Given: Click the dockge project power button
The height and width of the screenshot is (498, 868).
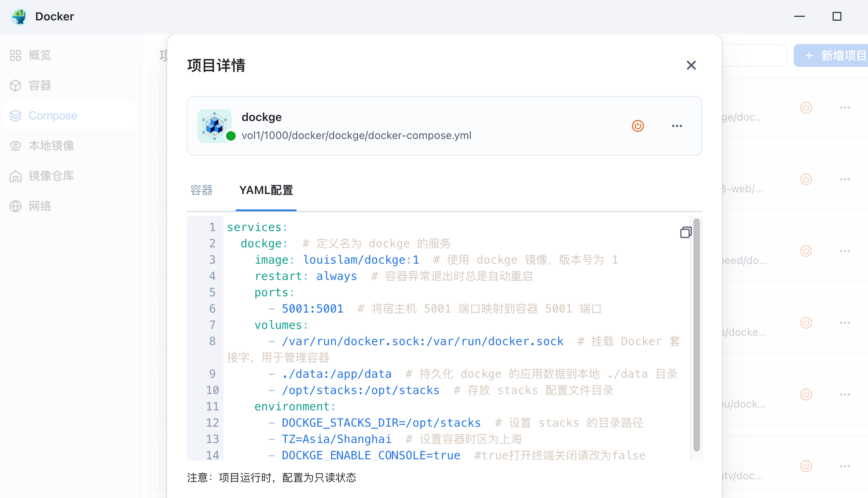Looking at the screenshot, I should pyautogui.click(x=638, y=126).
